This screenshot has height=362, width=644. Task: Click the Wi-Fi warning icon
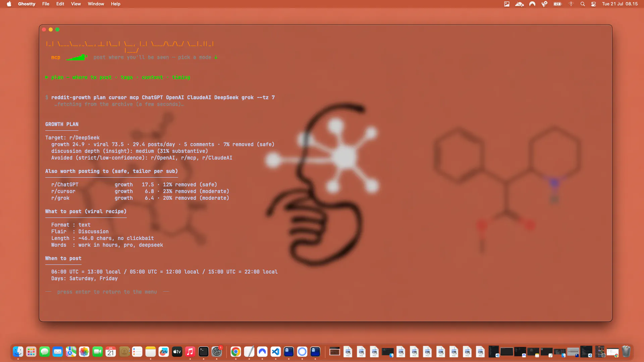pos(571,4)
